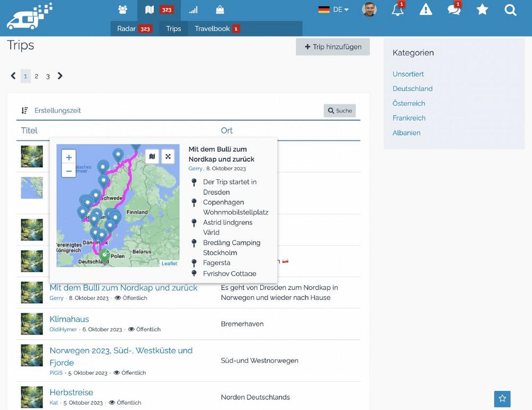
Task: Open the Travelbook tab
Action: coord(216,29)
